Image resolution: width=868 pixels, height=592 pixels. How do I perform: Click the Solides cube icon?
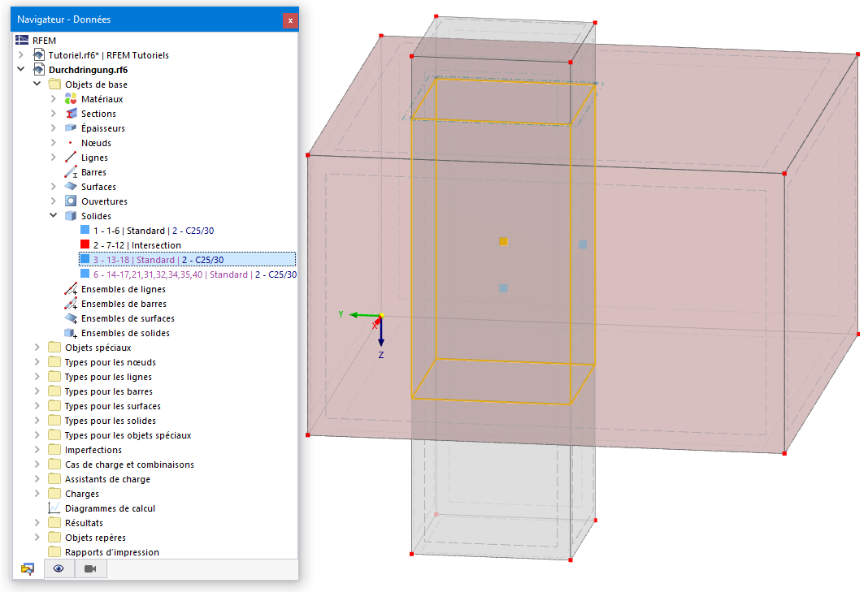point(71,216)
